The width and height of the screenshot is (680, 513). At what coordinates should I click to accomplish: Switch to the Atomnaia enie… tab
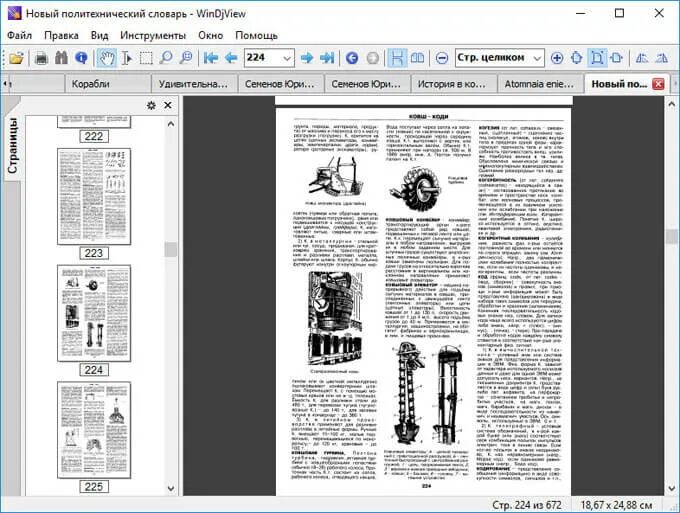coord(540,84)
